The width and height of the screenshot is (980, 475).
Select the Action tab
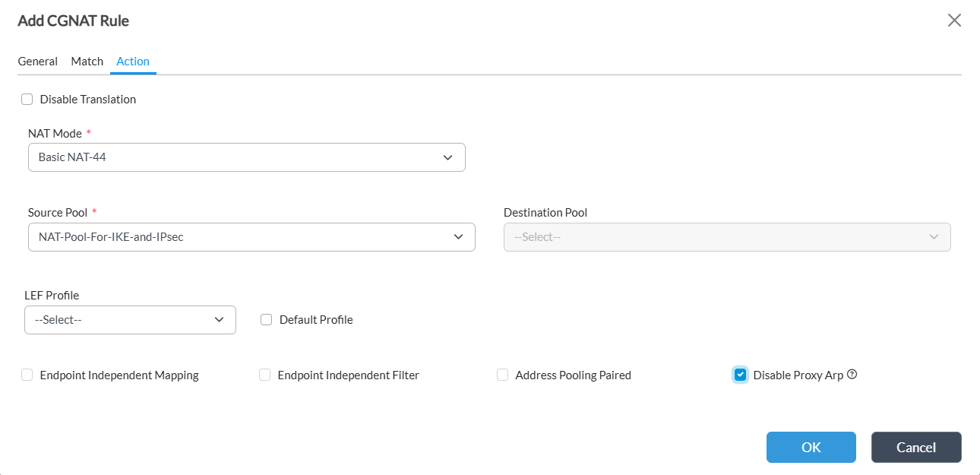point(133,62)
